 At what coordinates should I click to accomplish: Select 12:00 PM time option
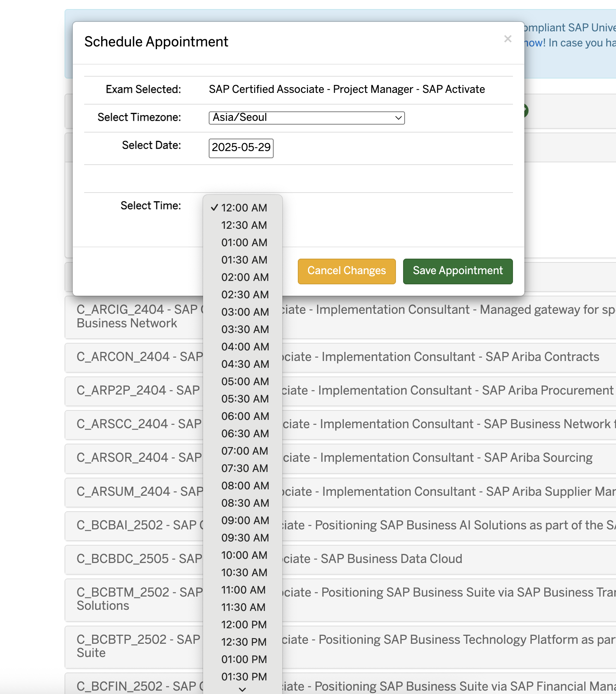[243, 625]
